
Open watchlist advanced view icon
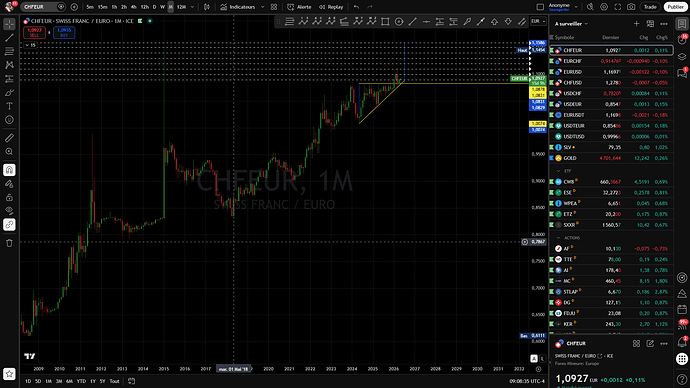650,24
